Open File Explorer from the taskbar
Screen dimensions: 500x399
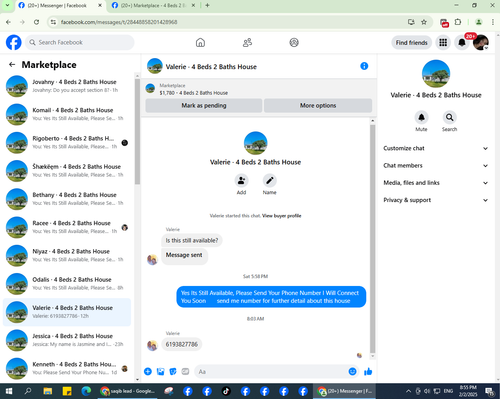[x=48, y=391]
